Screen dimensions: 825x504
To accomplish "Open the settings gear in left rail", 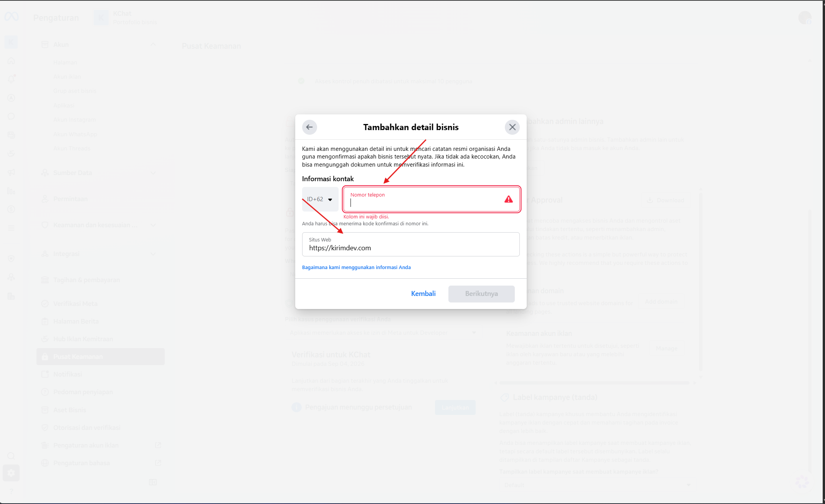I will (x=11, y=473).
